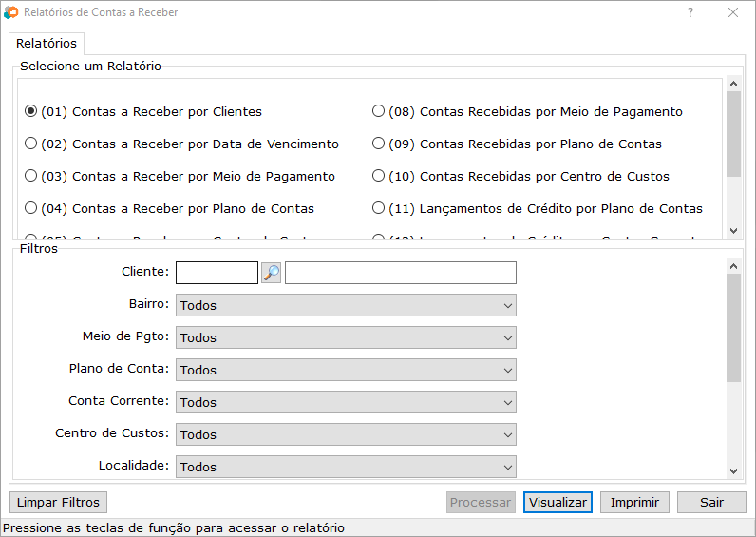Click the Filtros panel scrollbar thumb

pos(734,328)
